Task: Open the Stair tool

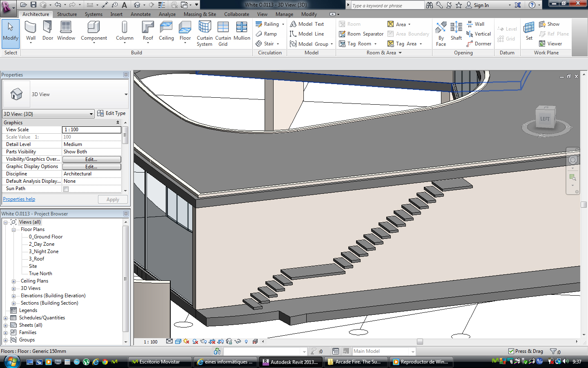Action: point(267,44)
